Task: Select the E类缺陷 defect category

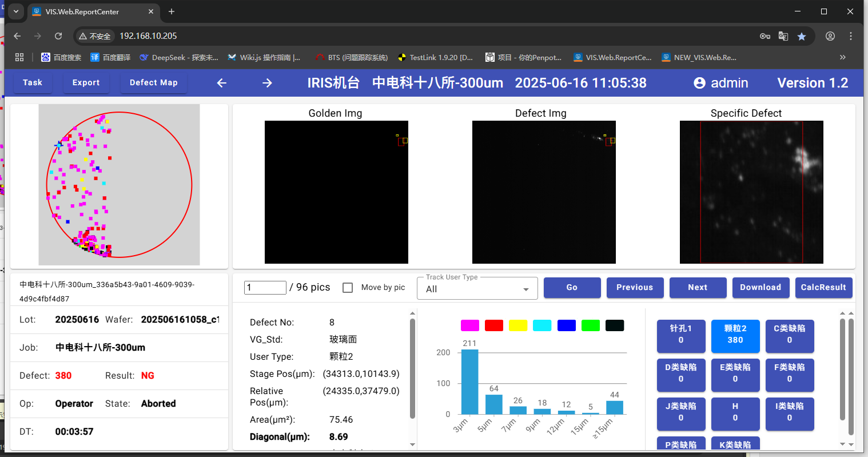Action: [735, 375]
